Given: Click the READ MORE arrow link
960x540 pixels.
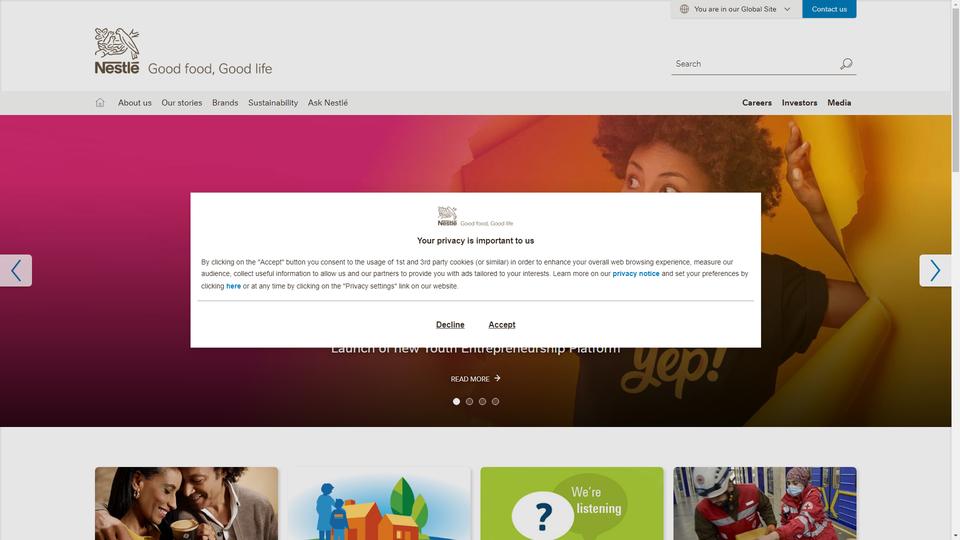Looking at the screenshot, I should point(476,379).
